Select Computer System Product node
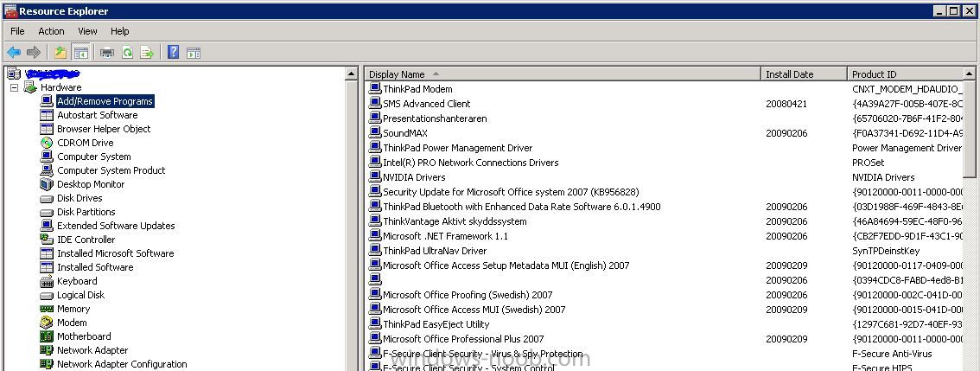This screenshot has width=980, height=371. point(111,170)
